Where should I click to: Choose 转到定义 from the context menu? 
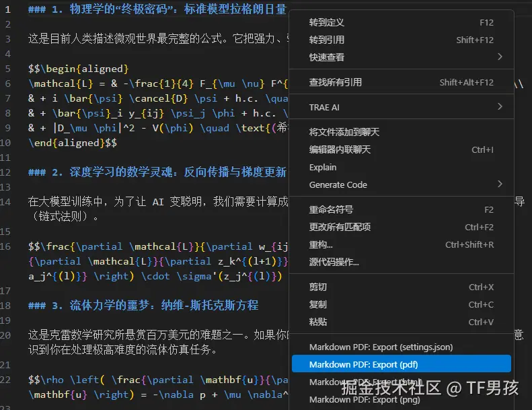click(x=402, y=22)
